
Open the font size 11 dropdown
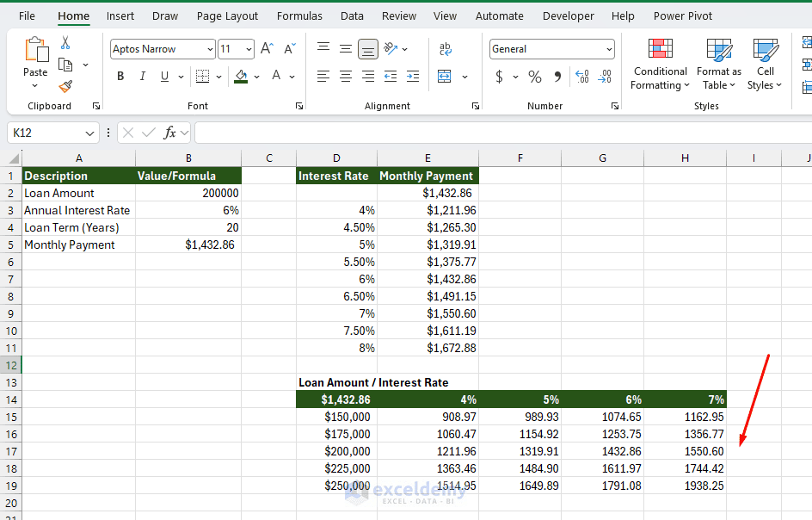249,49
